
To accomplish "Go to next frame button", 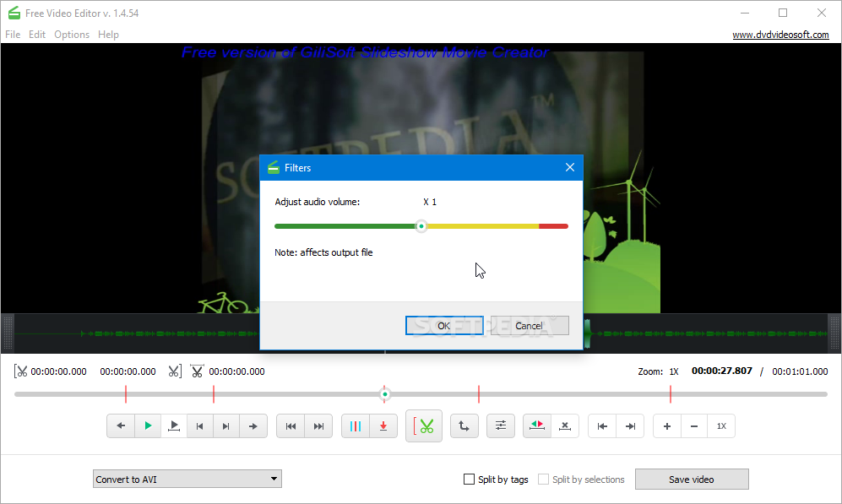I will click(226, 426).
